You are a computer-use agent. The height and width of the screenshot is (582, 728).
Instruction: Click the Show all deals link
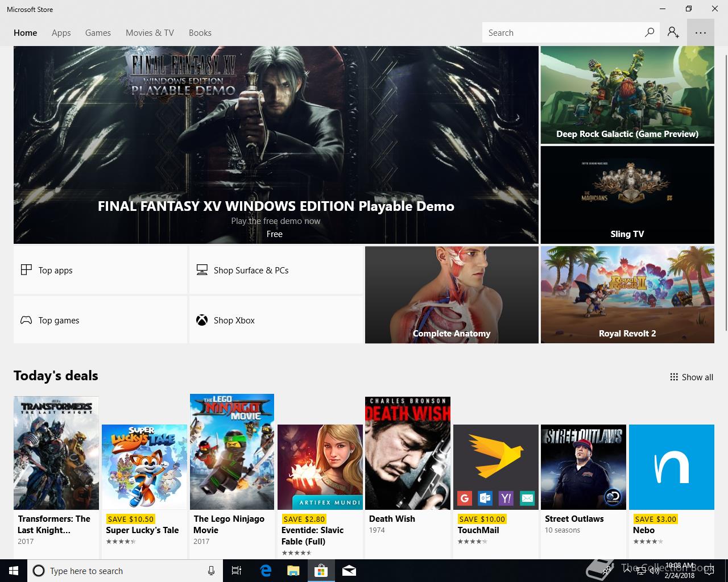(x=692, y=377)
